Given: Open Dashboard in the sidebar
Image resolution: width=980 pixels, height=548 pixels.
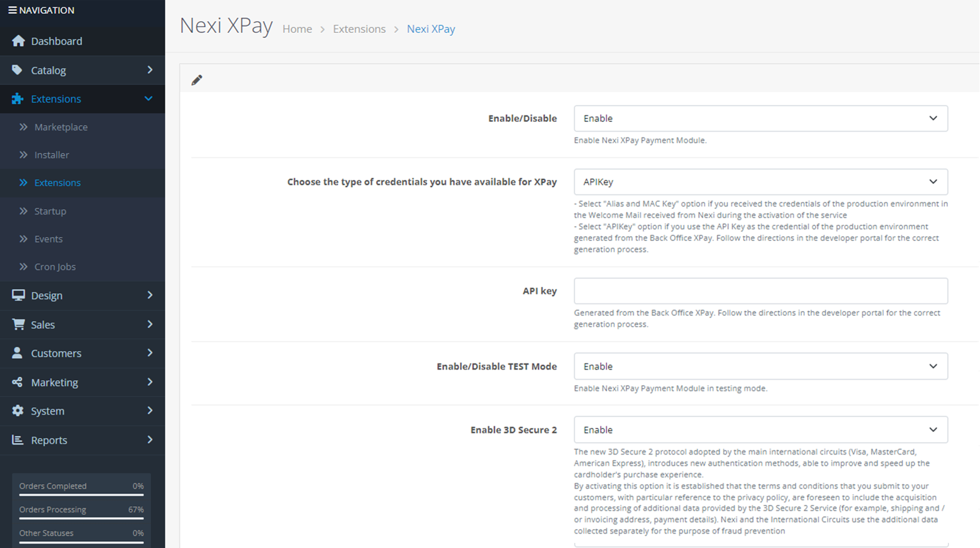Looking at the screenshot, I should 82,41.
